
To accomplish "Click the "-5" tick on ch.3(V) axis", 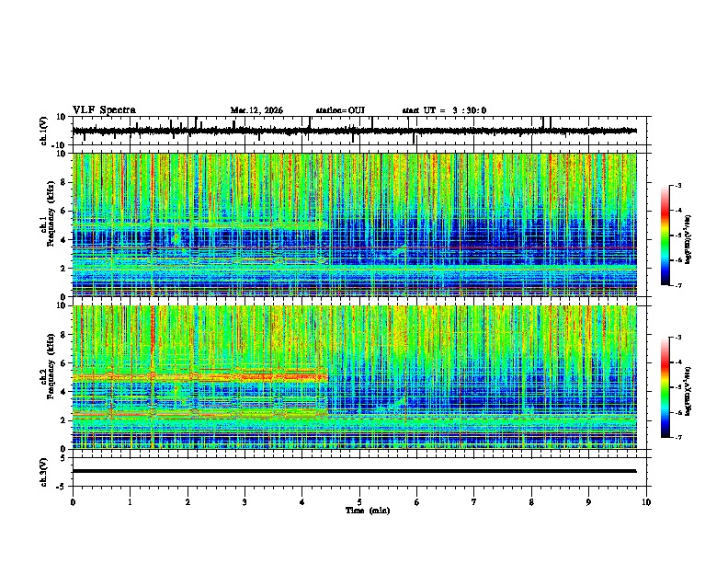I will point(62,486).
